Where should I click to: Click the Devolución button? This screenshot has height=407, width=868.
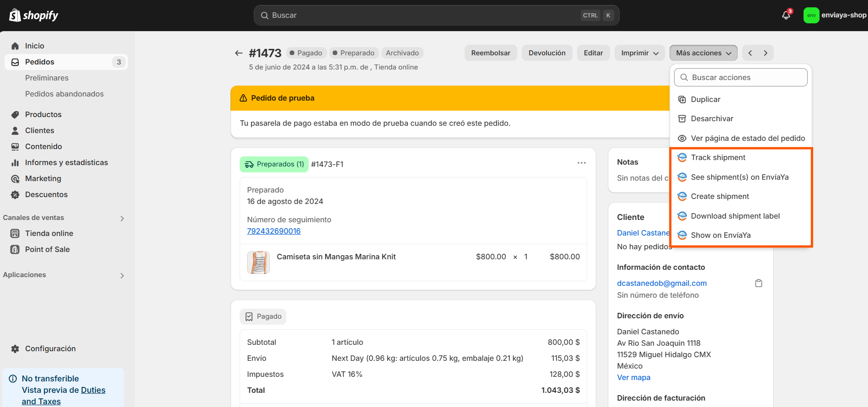pos(547,53)
